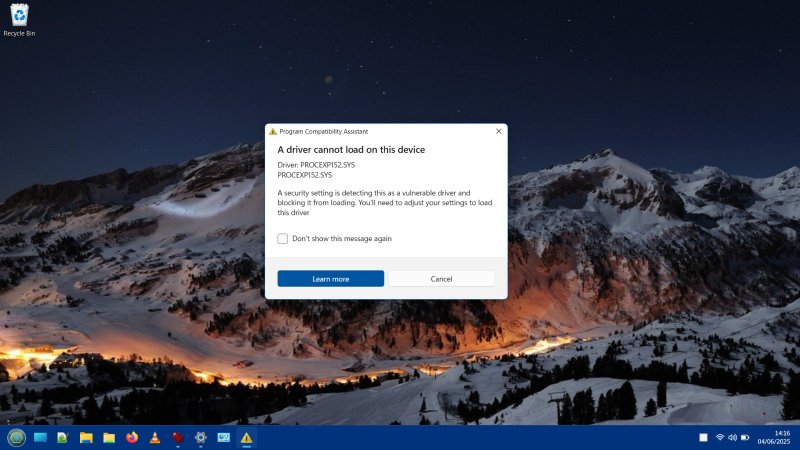Open the green document editor taskbar icon
The height and width of the screenshot is (450, 800).
pos(63,438)
